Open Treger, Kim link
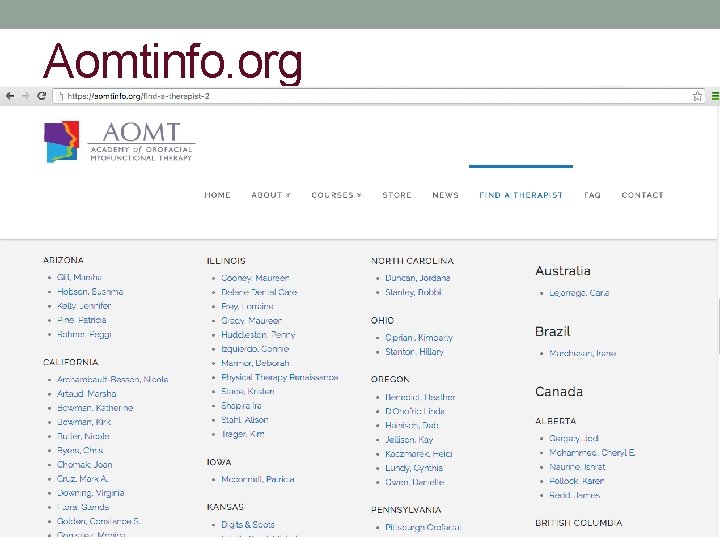The width and height of the screenshot is (720, 540). coord(242,434)
